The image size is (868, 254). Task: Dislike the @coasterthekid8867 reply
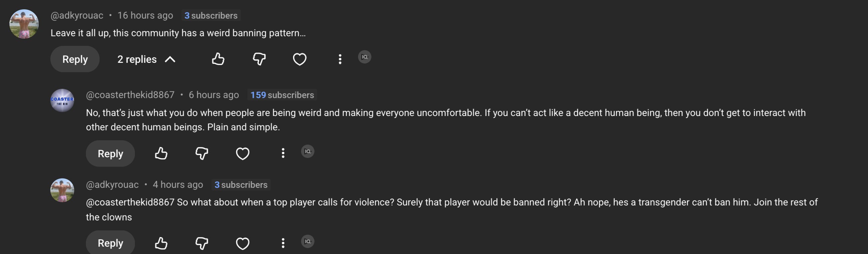pyautogui.click(x=202, y=153)
